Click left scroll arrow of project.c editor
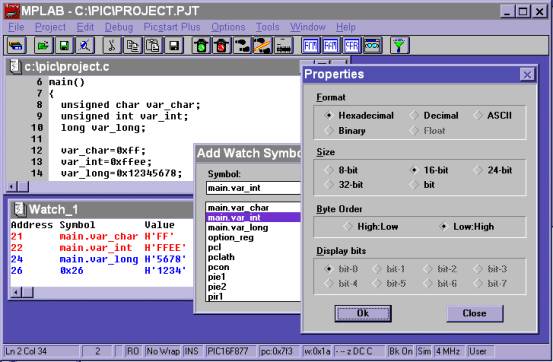This screenshot has height=362, width=553. [12, 186]
